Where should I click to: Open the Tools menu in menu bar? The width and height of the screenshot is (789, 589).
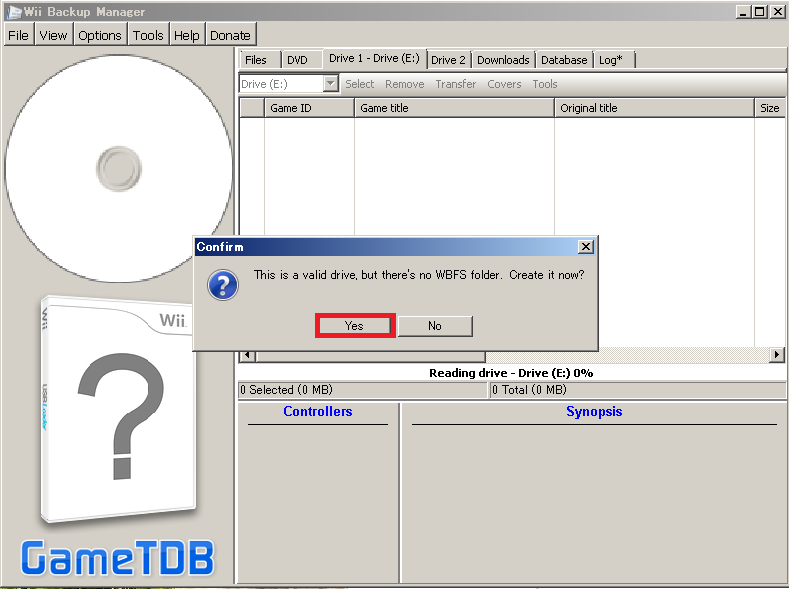tap(148, 35)
